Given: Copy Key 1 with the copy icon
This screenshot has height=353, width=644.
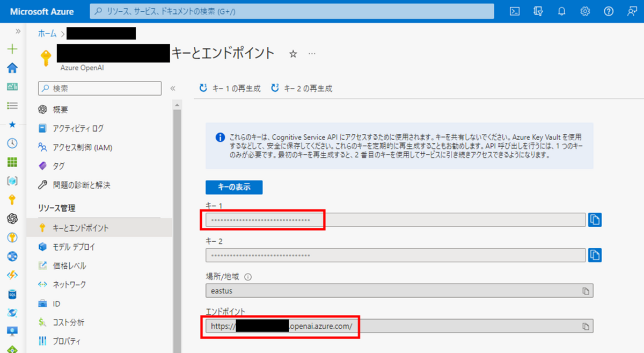Looking at the screenshot, I should pos(595,220).
